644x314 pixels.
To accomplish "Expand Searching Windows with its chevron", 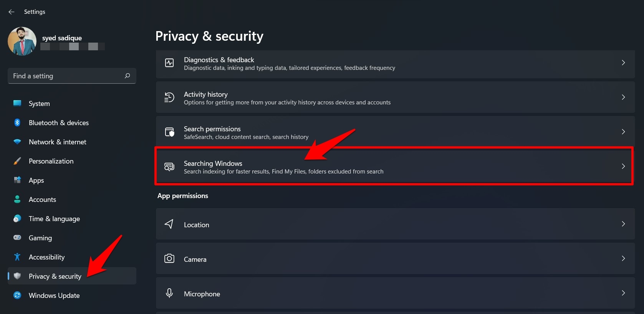I will click(623, 167).
